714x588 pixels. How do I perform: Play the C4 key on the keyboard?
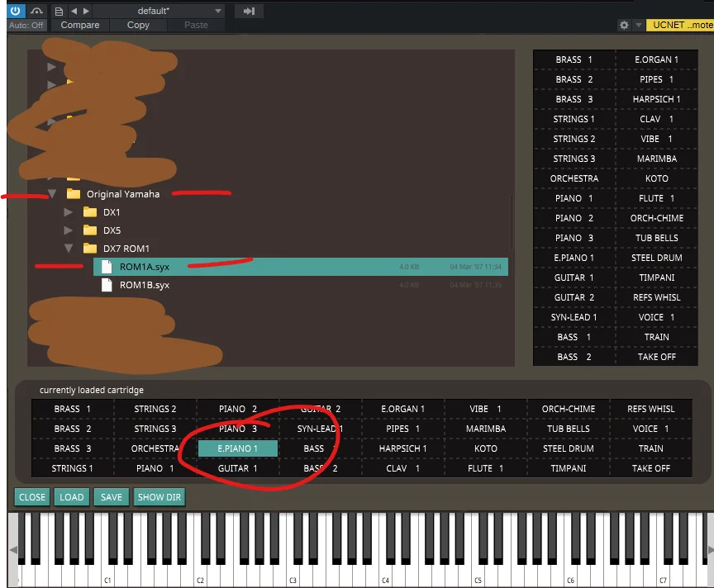(385, 574)
